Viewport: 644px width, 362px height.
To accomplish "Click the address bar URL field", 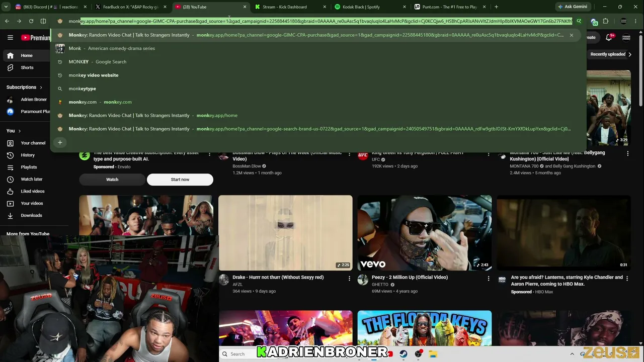I will 320,21.
